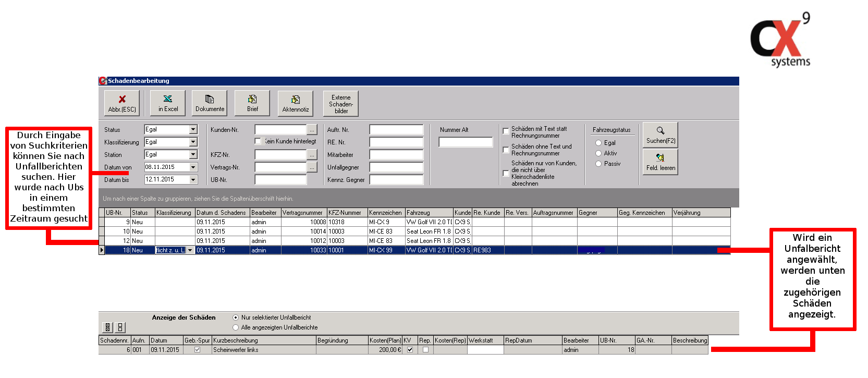Image resolution: width=868 pixels, height=378 pixels.
Task: Open the Status dropdown
Action: pyautogui.click(x=193, y=129)
